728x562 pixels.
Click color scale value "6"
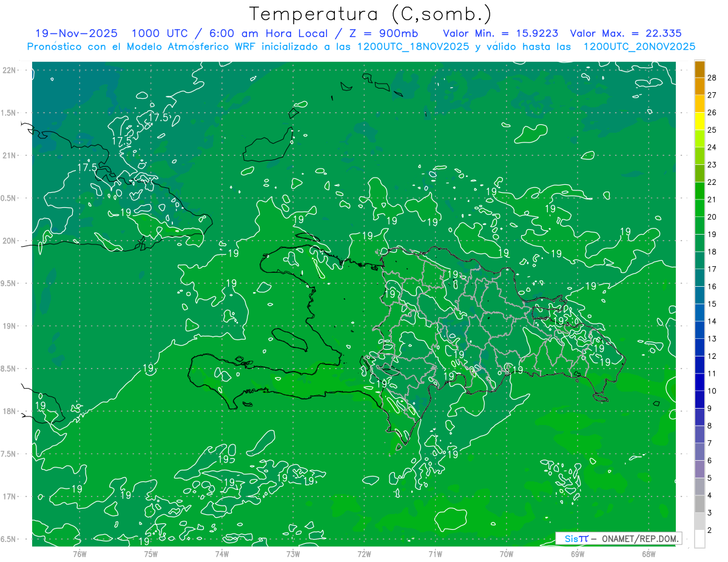point(710,461)
